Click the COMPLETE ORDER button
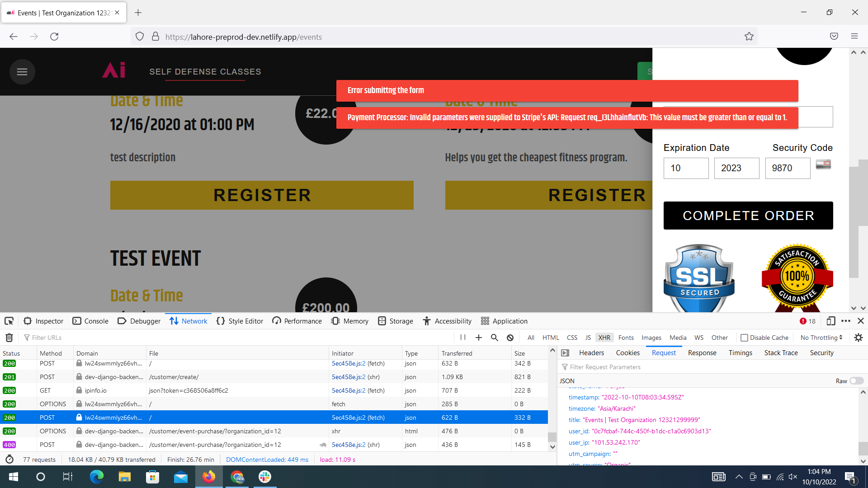 [x=748, y=216]
